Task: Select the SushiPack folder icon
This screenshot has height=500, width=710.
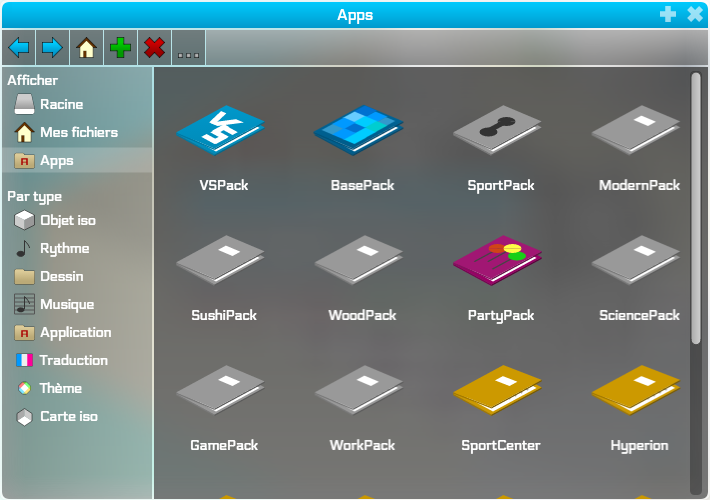Action: 221,260
